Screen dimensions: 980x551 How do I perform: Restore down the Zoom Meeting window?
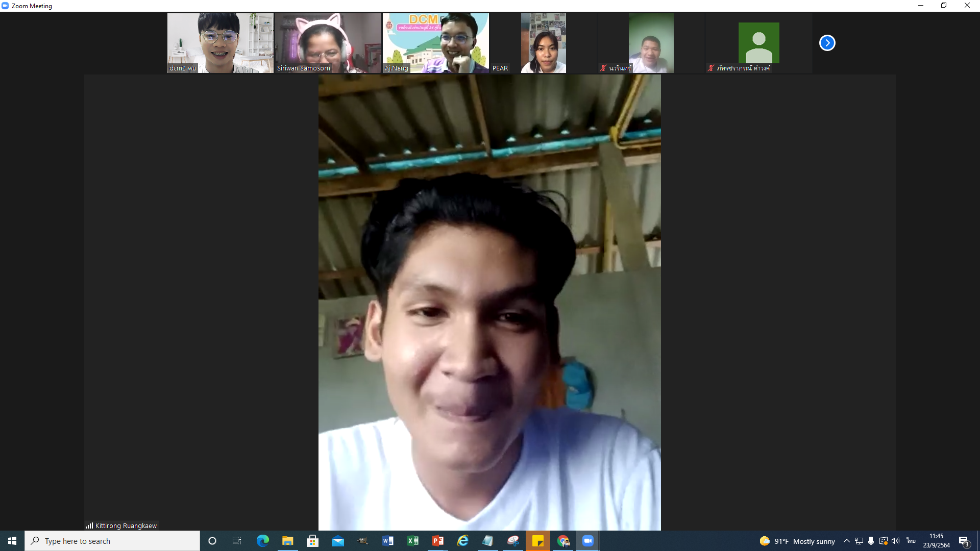pos(944,6)
